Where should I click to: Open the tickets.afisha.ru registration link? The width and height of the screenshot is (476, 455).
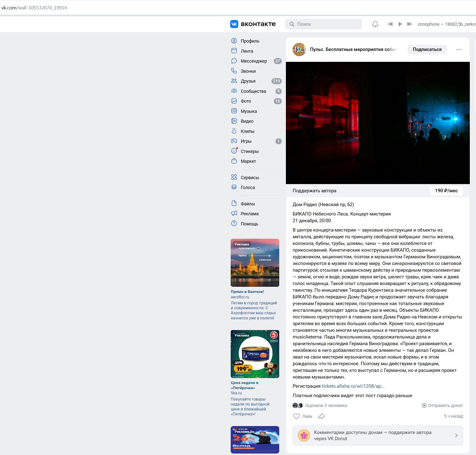pyautogui.click(x=353, y=386)
